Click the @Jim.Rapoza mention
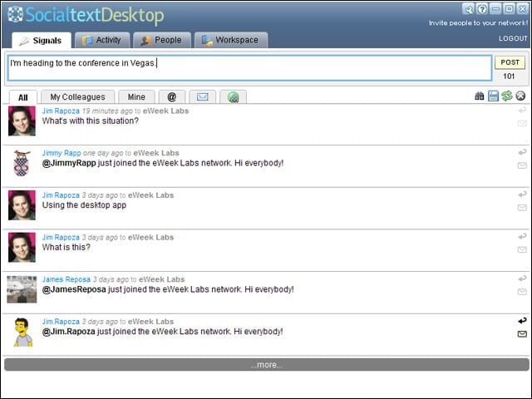 (x=68, y=332)
